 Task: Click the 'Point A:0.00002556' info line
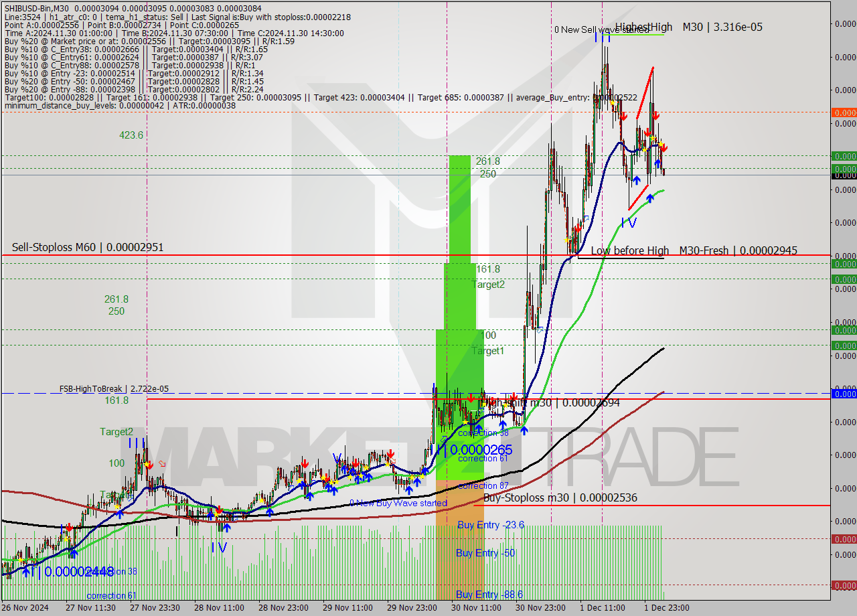(x=121, y=25)
